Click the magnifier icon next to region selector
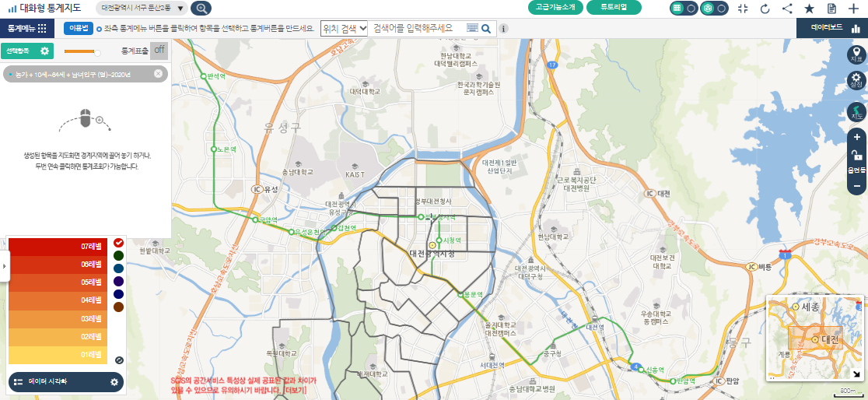868x400 pixels. point(201,9)
